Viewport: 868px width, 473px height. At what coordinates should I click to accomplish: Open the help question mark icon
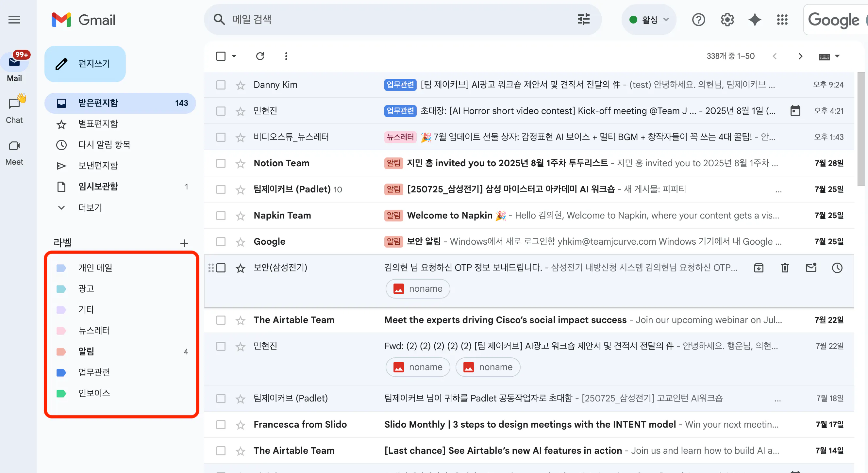pyautogui.click(x=698, y=20)
